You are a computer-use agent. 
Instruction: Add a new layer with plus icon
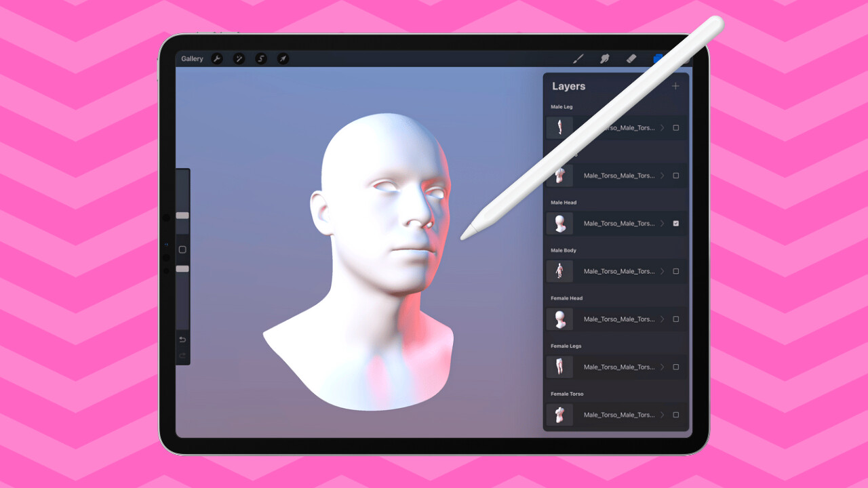(675, 86)
